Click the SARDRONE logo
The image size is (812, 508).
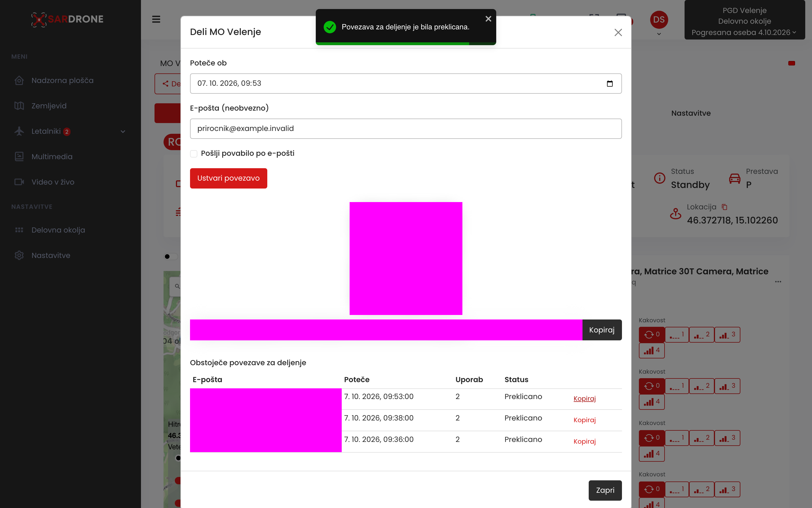click(67, 19)
